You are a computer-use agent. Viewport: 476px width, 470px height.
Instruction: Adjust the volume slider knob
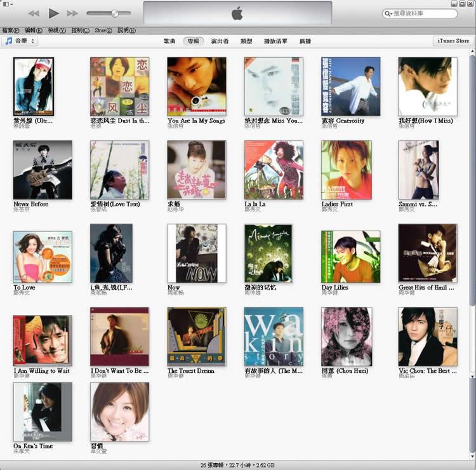(115, 13)
